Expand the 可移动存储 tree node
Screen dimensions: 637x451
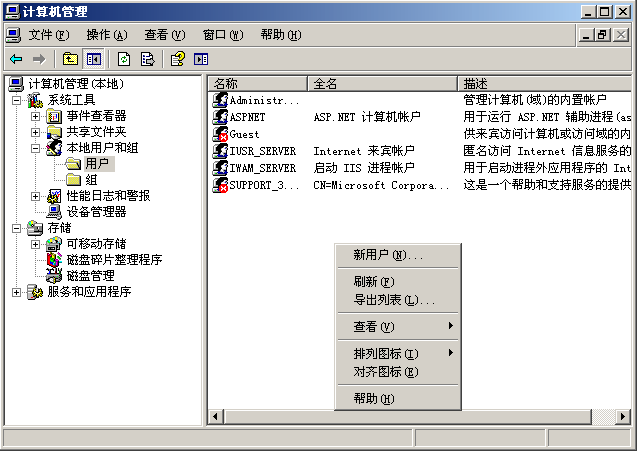35,245
